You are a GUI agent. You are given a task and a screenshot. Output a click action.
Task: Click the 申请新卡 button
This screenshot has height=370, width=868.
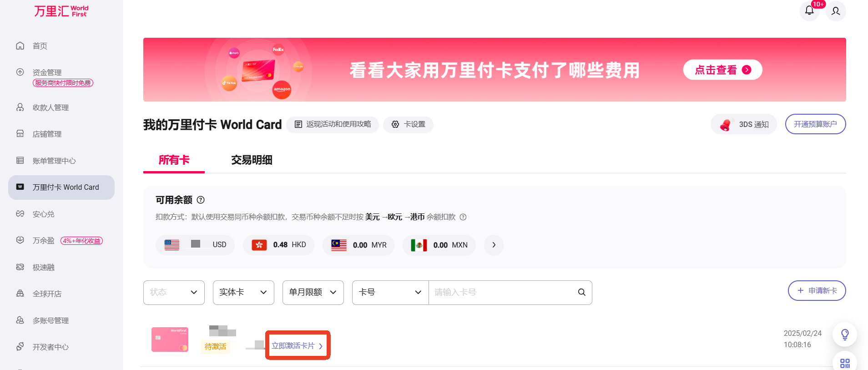coord(817,290)
